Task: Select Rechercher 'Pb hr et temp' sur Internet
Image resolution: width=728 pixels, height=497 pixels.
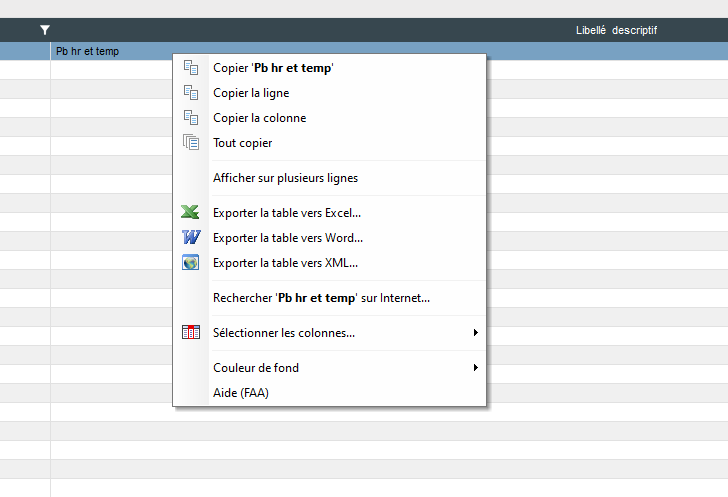Action: point(321,298)
